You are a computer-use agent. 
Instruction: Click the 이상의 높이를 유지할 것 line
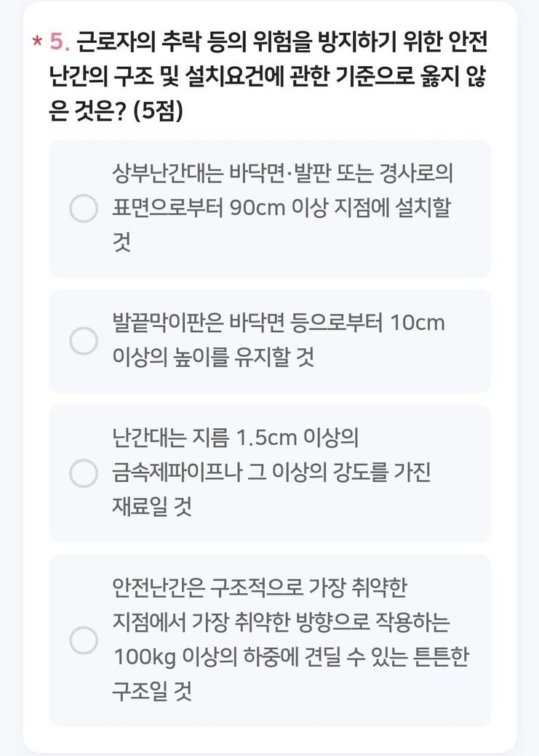pos(214,358)
